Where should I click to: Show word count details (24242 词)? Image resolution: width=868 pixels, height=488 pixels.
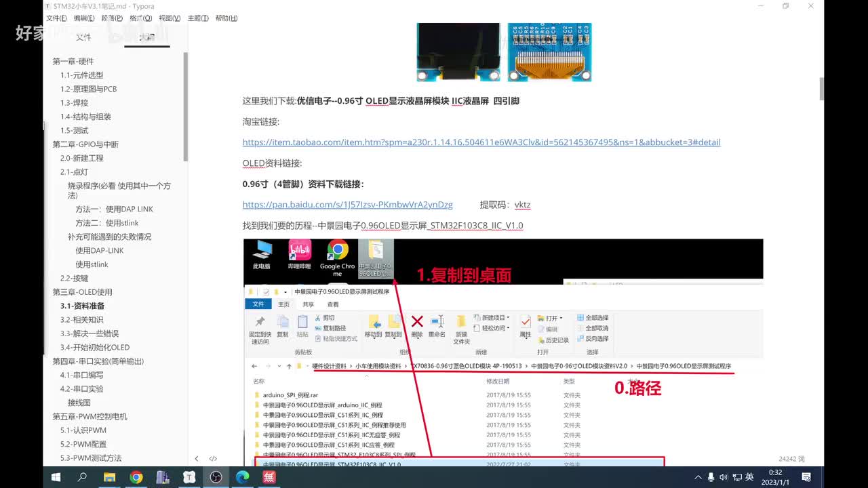click(x=791, y=459)
